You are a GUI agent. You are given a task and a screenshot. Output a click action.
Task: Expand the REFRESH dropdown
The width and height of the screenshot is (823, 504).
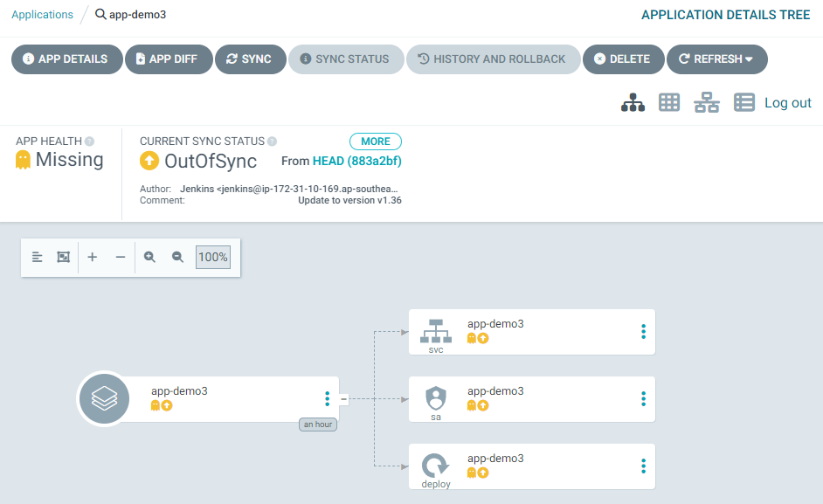(x=717, y=59)
